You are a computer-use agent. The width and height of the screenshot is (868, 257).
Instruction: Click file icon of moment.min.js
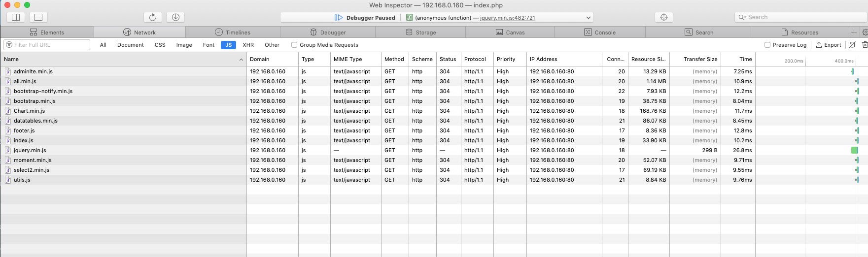coord(8,160)
